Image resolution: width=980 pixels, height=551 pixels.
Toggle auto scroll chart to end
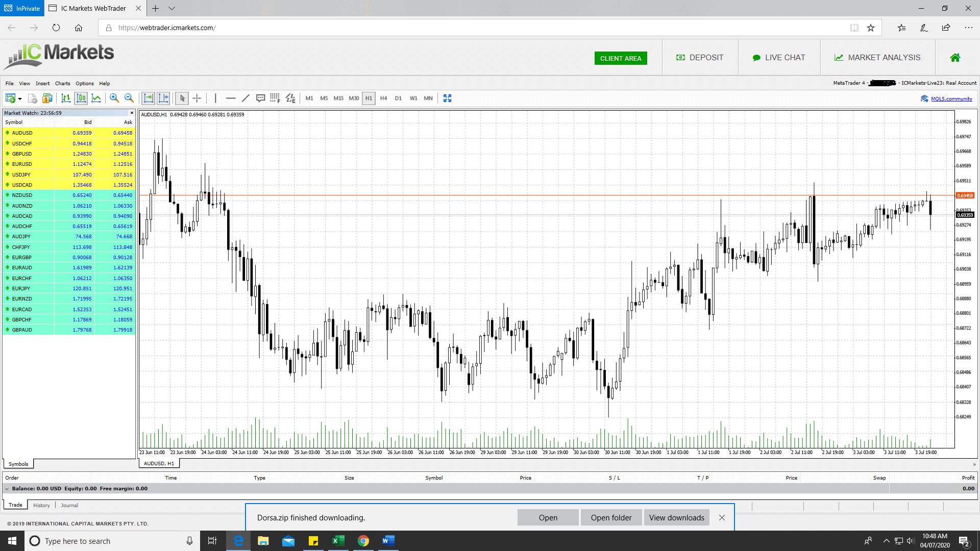[x=149, y=98]
